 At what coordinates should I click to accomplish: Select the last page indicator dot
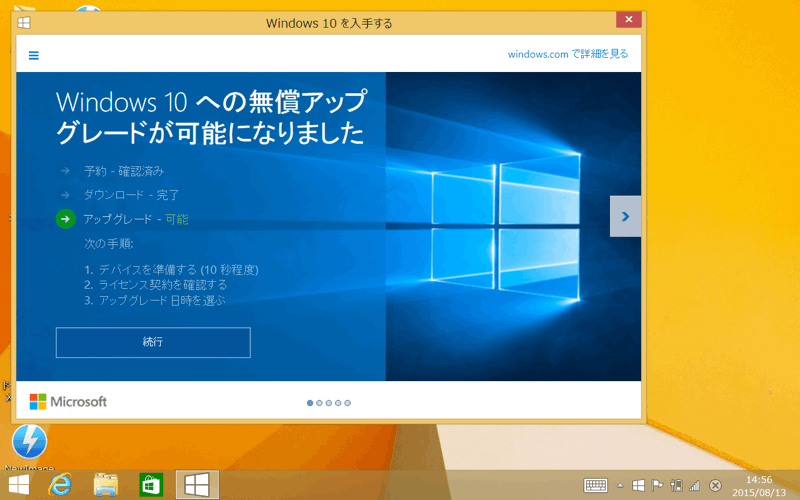[347, 403]
